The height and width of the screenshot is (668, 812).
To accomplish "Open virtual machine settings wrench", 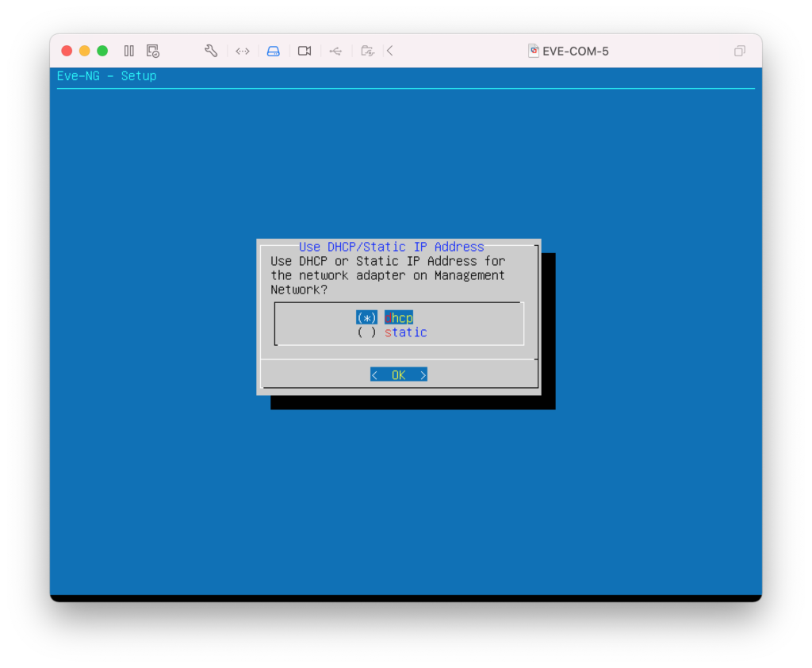I will click(x=211, y=51).
